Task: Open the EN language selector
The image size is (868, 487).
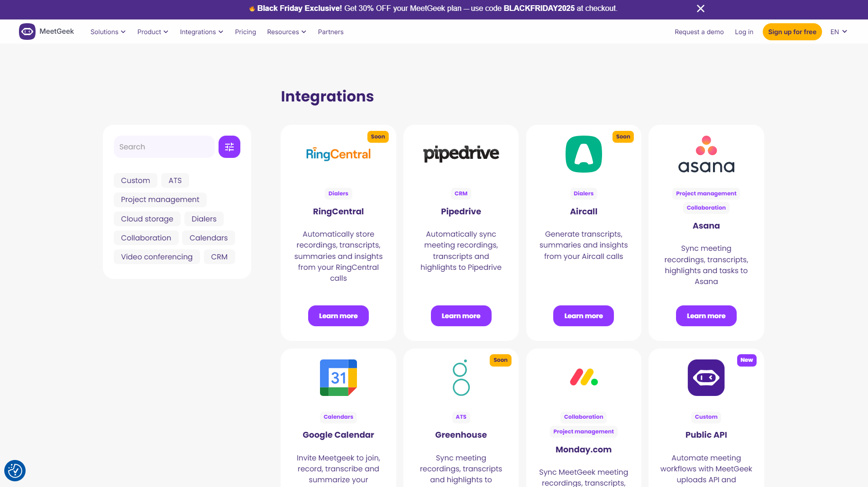Action: [838, 32]
